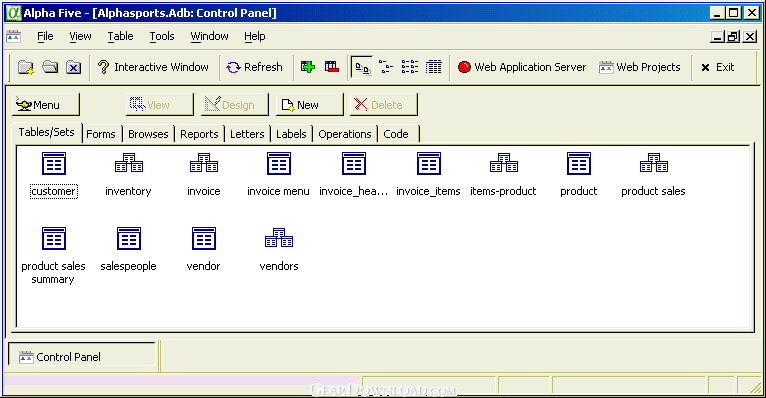Click the open database folder icon
766x398 pixels.
click(x=50, y=67)
